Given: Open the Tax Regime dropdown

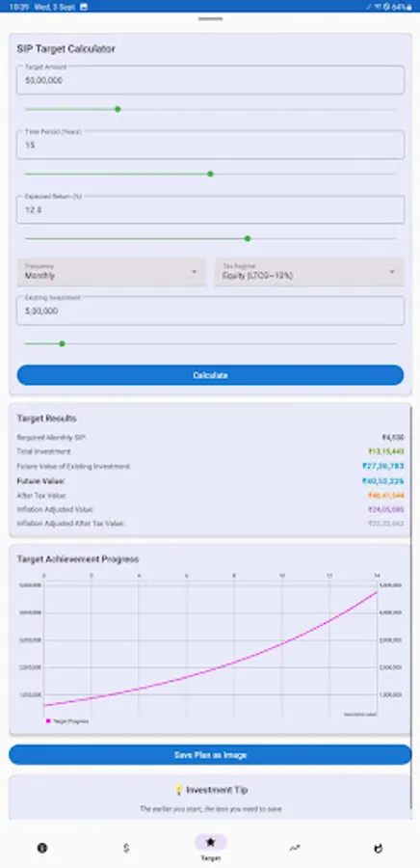Looking at the screenshot, I should tap(309, 272).
